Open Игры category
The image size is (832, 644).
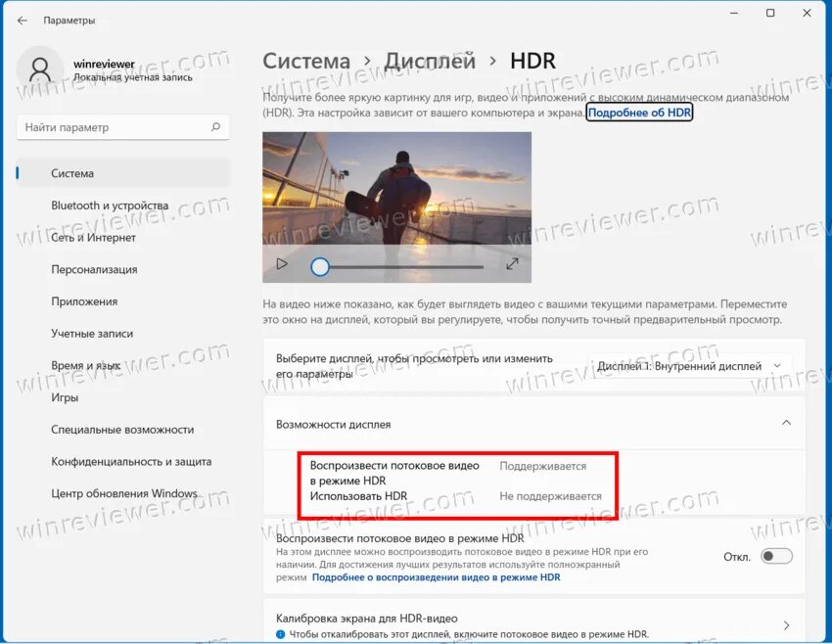coord(123,397)
